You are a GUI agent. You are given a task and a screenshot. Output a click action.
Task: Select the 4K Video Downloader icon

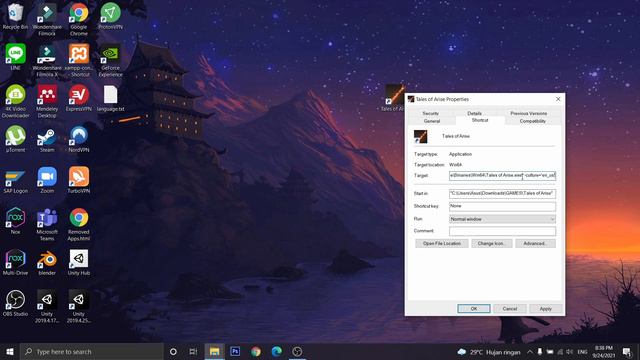[x=16, y=101]
